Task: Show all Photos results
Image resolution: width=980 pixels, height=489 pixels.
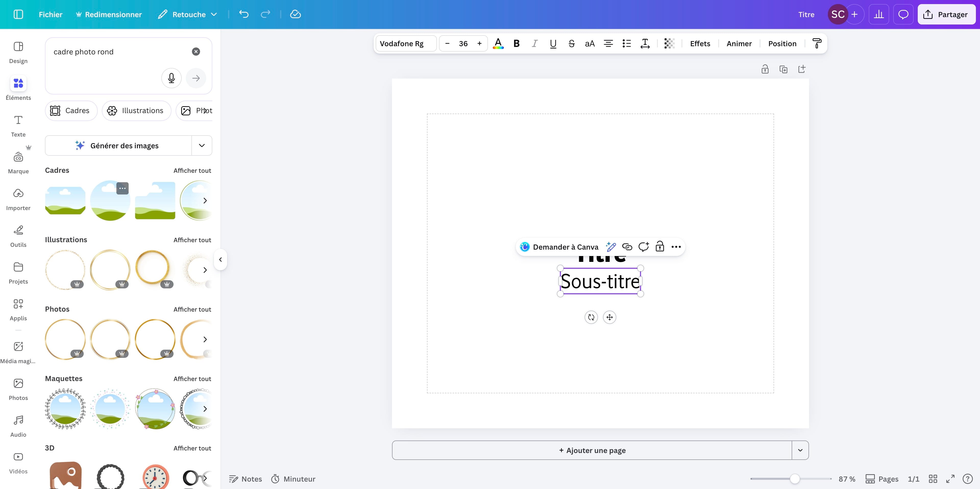Action: point(192,309)
